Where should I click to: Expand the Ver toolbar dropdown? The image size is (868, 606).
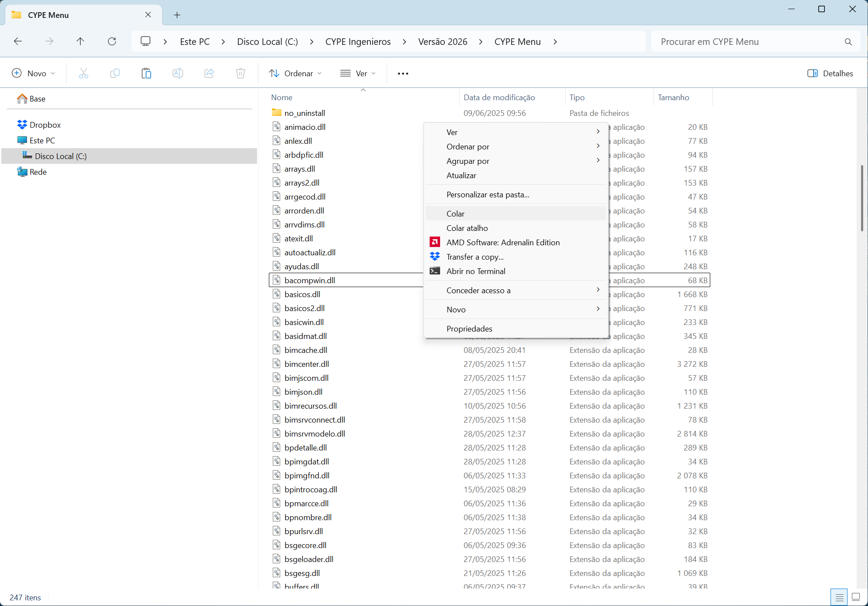358,73
